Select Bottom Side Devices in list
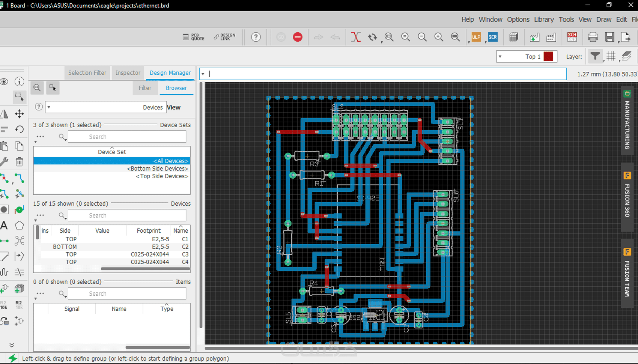The width and height of the screenshot is (638, 364). point(157,169)
